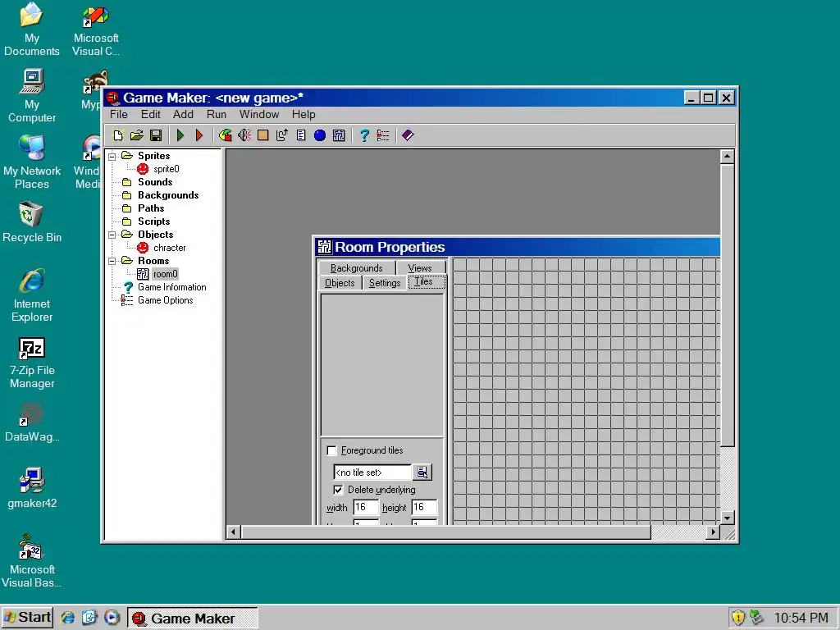Click the horizontal scrollbar right arrow

click(713, 532)
